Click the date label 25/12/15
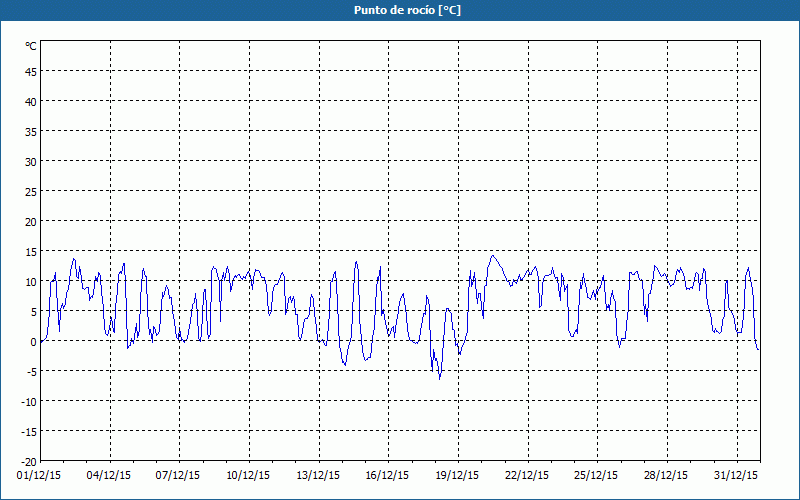 pyautogui.click(x=596, y=476)
